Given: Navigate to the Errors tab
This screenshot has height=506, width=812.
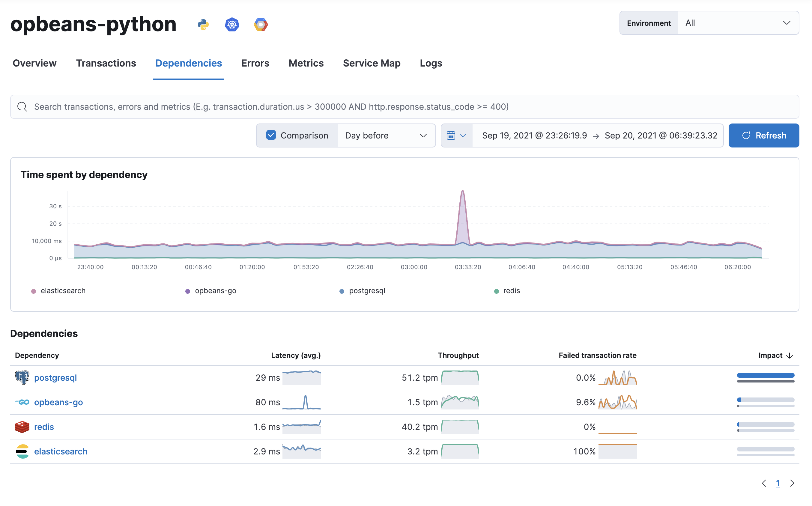Looking at the screenshot, I should [255, 63].
